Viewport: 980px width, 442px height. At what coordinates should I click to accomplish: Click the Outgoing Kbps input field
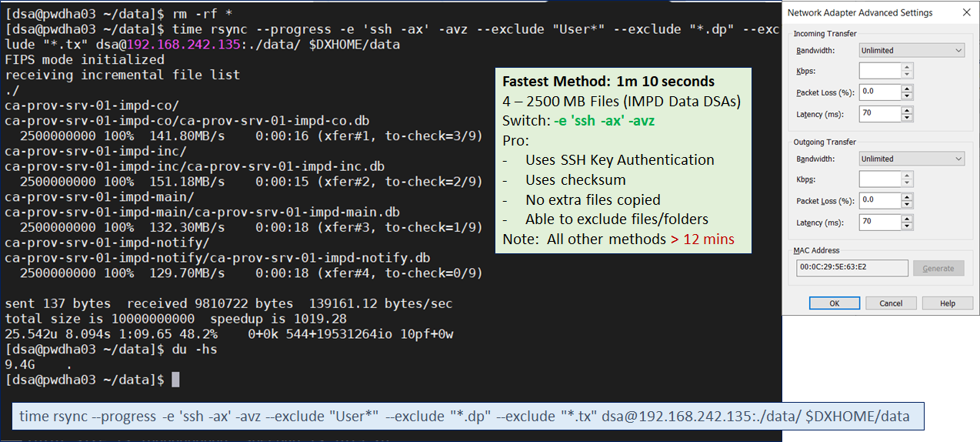click(880, 179)
